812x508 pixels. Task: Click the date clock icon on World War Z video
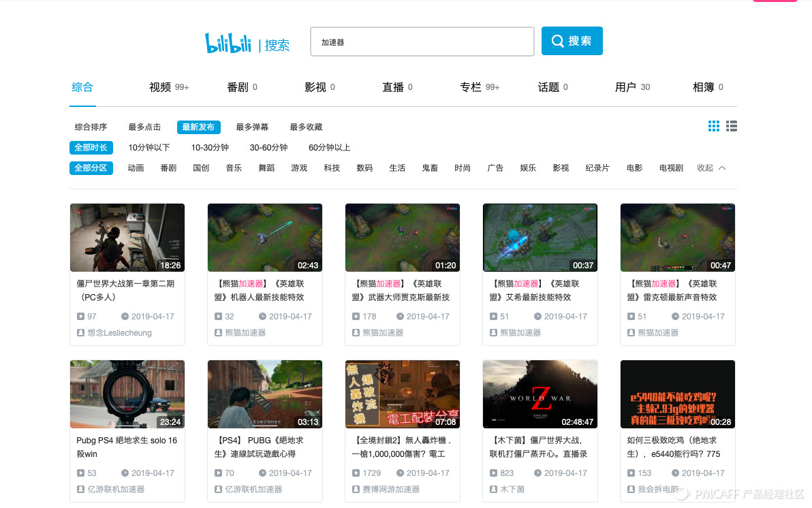click(537, 473)
